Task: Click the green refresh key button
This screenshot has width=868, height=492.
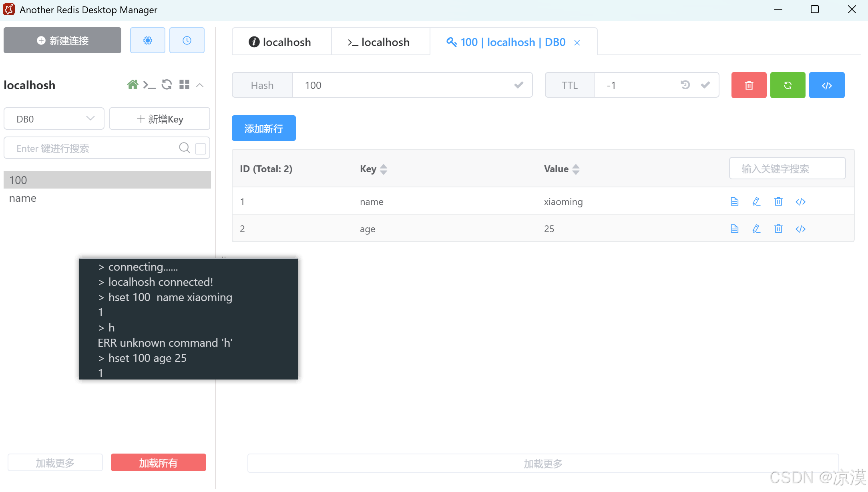Action: [x=788, y=85]
